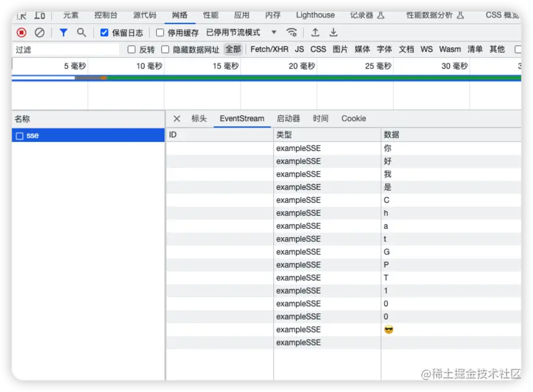Toggle the filter funnel icon
Image resolution: width=533 pixels, height=392 pixels.
click(63, 32)
